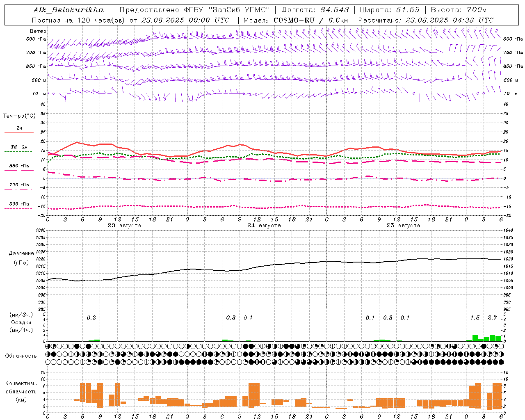The height and width of the screenshot is (420, 525).
Task: Click the 1.5 precipitation total value
Action: pyautogui.click(x=475, y=318)
